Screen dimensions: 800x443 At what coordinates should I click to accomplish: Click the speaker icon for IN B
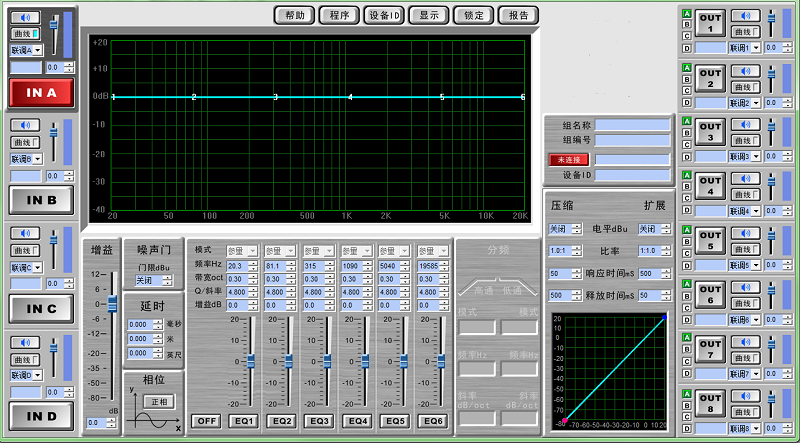click(x=25, y=126)
